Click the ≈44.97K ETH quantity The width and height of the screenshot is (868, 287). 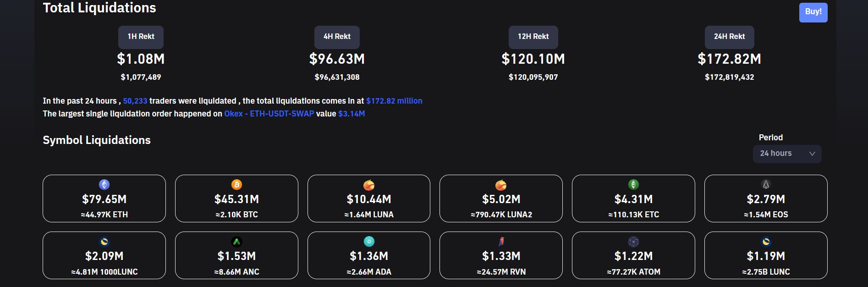click(104, 215)
